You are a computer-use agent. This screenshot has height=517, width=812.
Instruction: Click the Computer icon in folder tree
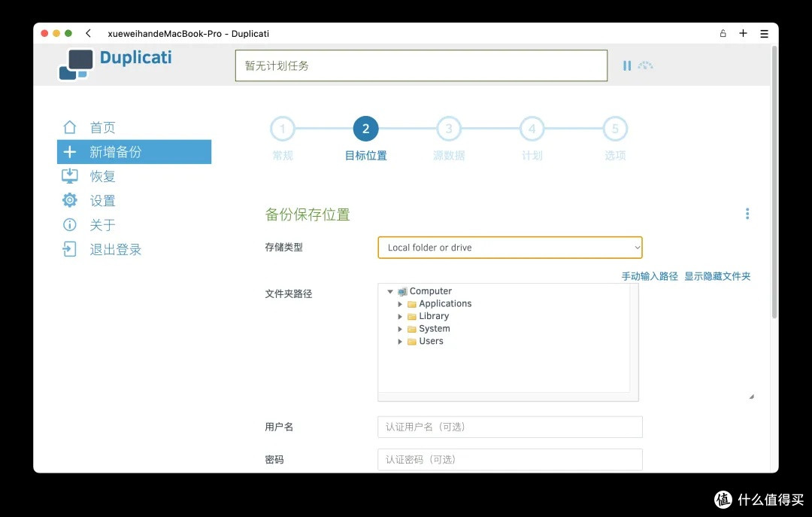pos(402,291)
